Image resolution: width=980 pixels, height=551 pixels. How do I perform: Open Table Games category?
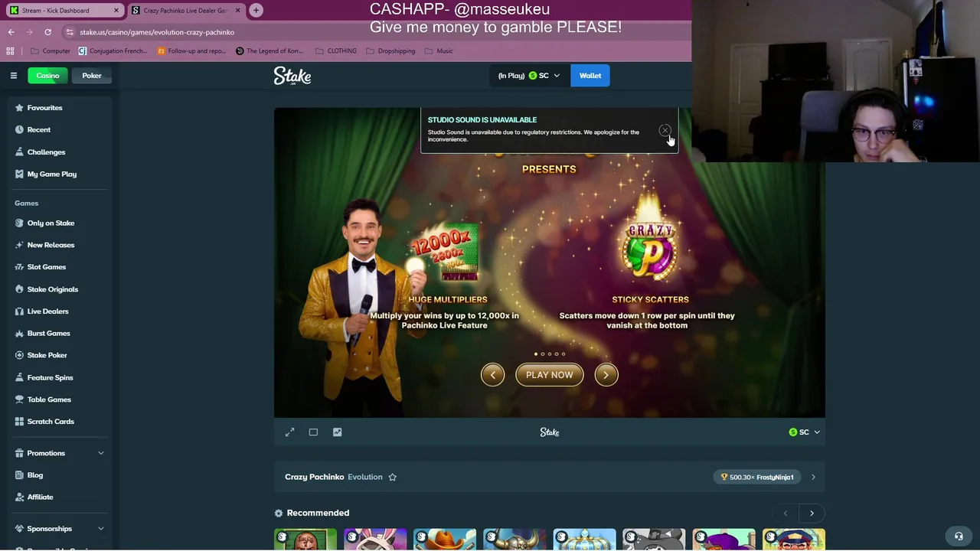(x=49, y=399)
